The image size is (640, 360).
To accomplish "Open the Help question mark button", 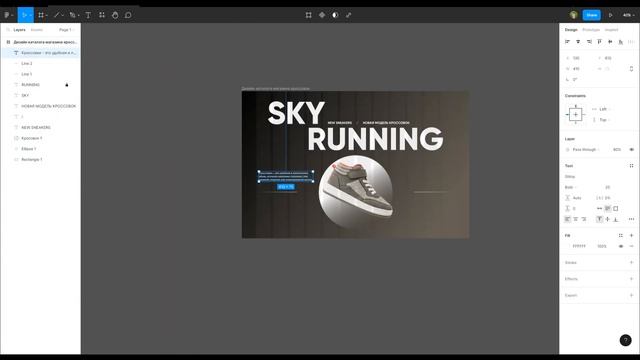I will (x=625, y=340).
